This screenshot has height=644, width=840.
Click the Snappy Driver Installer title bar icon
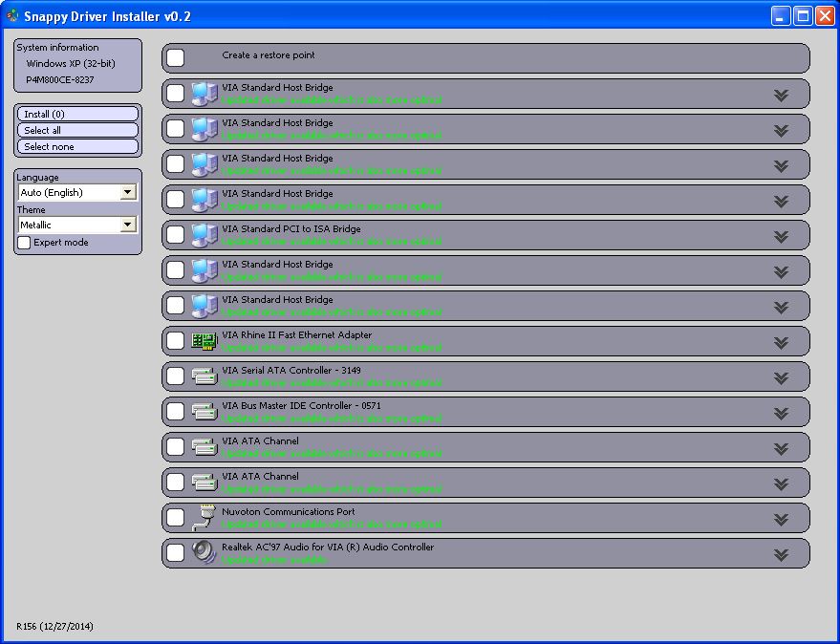tap(12, 15)
